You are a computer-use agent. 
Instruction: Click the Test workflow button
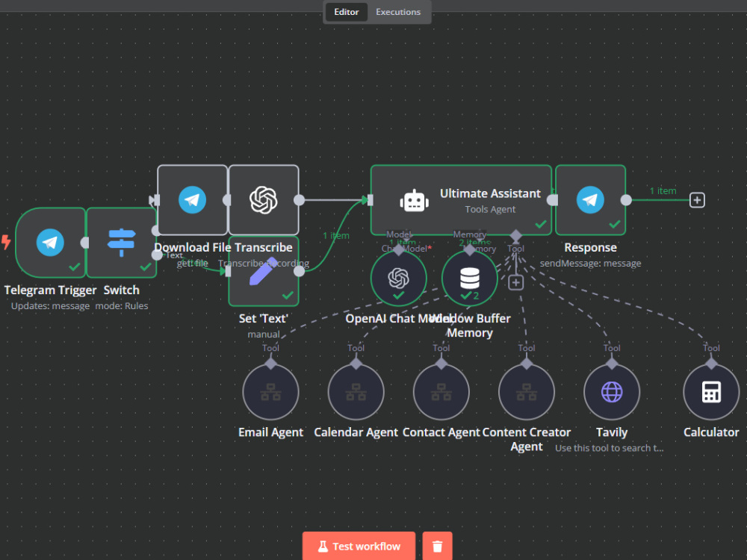[x=359, y=546]
